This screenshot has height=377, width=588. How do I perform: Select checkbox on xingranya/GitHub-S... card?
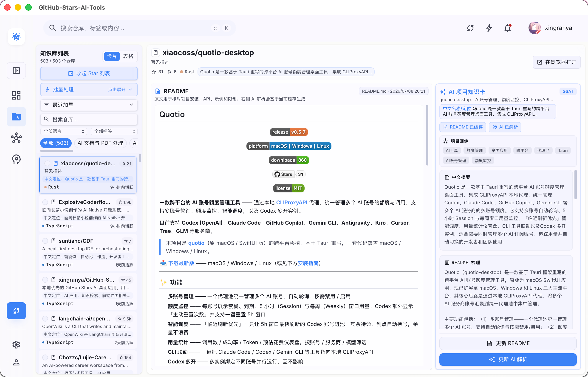pyautogui.click(x=45, y=280)
